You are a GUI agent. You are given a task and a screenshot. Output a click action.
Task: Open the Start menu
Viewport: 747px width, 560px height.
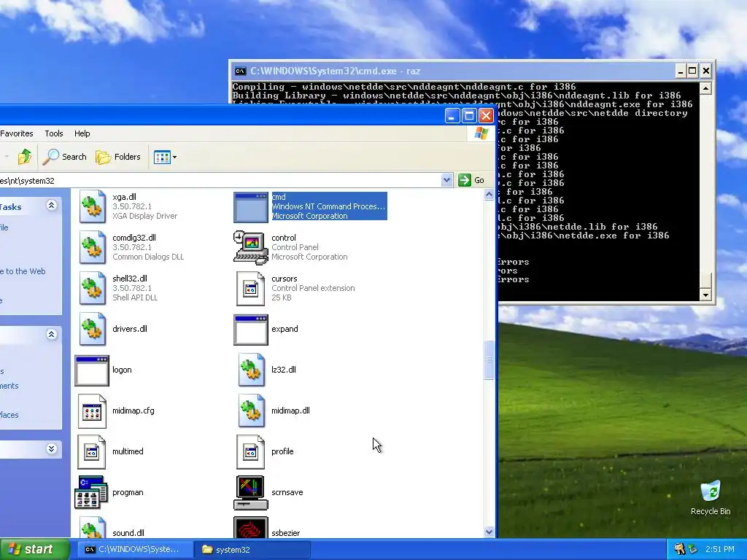pos(35,550)
